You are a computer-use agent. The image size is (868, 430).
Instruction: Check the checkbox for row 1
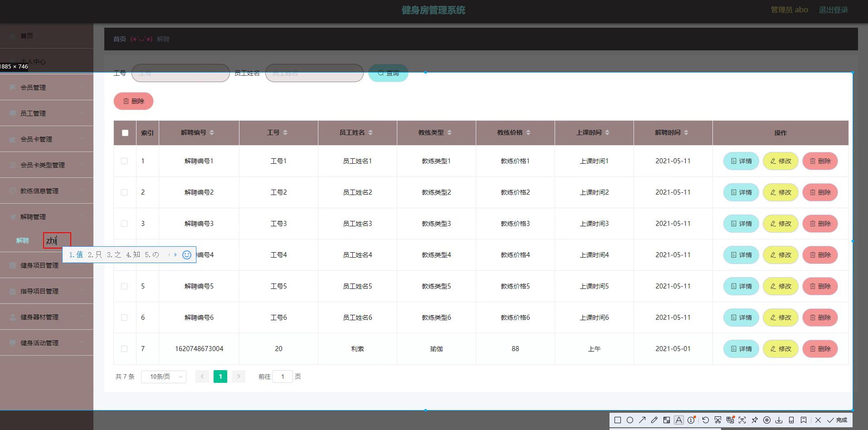[124, 161]
